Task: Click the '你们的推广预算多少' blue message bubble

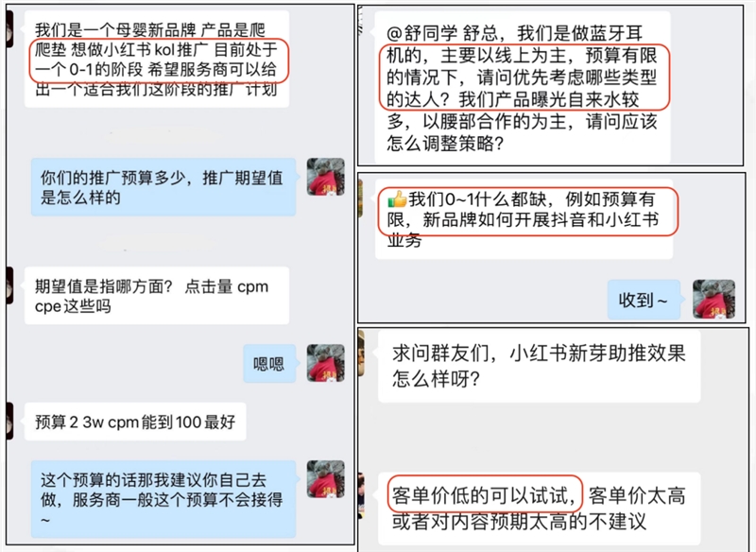Action: coord(163,187)
